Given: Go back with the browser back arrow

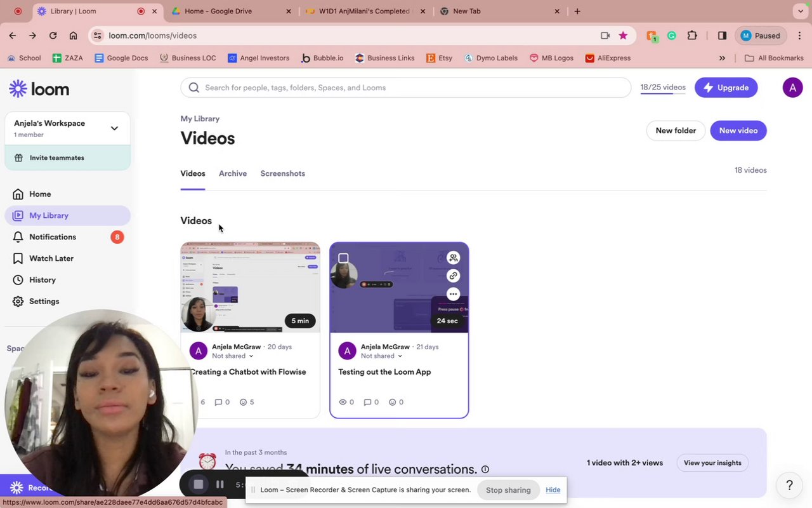Looking at the screenshot, I should click(13, 36).
